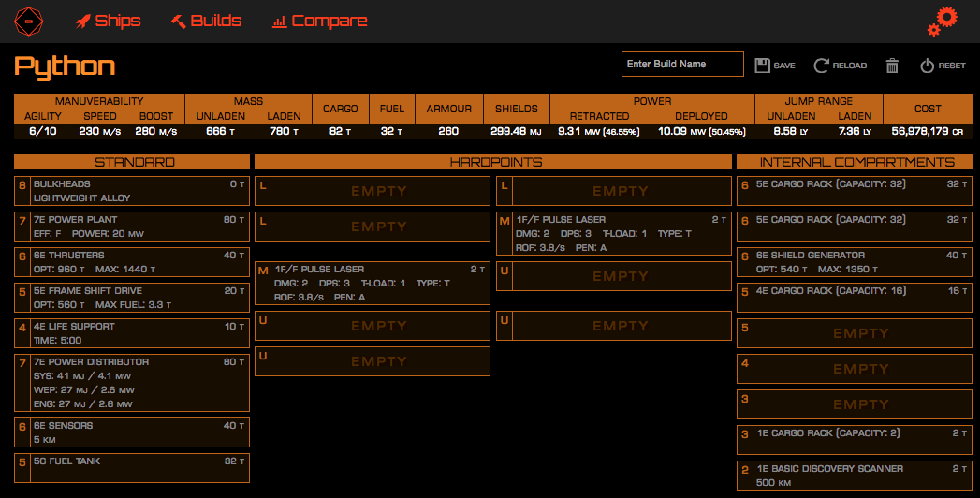Select the Bulkheads Lightweight Alloy slot
The height and width of the screenshot is (498, 980).
(132, 191)
